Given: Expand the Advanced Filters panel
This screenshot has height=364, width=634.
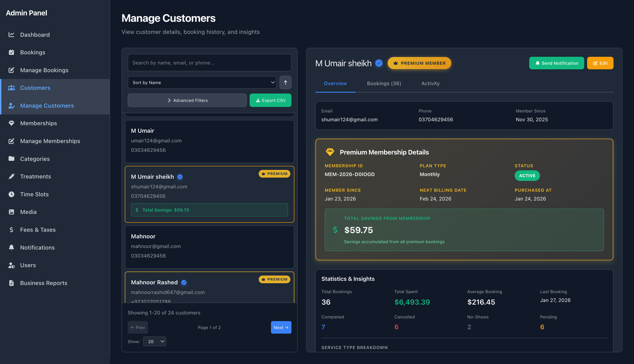Looking at the screenshot, I should [187, 100].
